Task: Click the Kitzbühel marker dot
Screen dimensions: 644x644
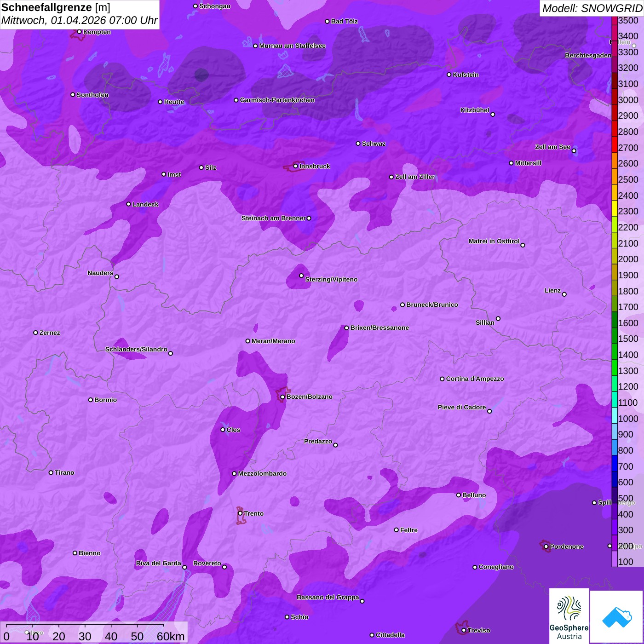Action: pos(493,115)
